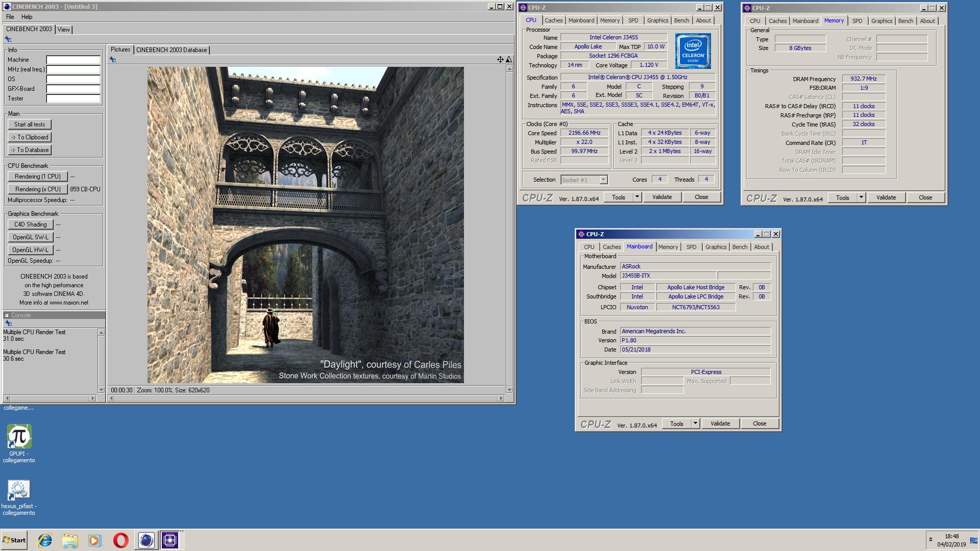The image size is (980, 551).
Task: Click the 859 CB-CPU score text
Action: tap(85, 189)
